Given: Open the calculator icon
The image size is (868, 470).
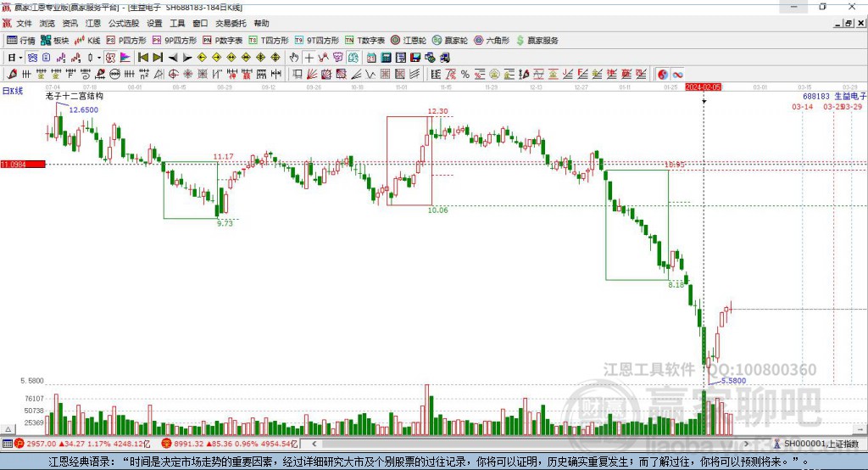Looking at the screenshot, I should coord(386,58).
